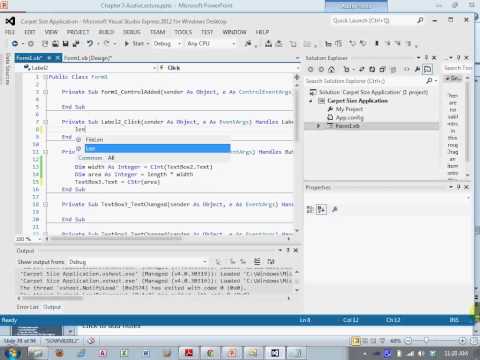Click the Solution Explorer Home icon
This screenshot has width=480, height=360.
[x=331, y=69]
